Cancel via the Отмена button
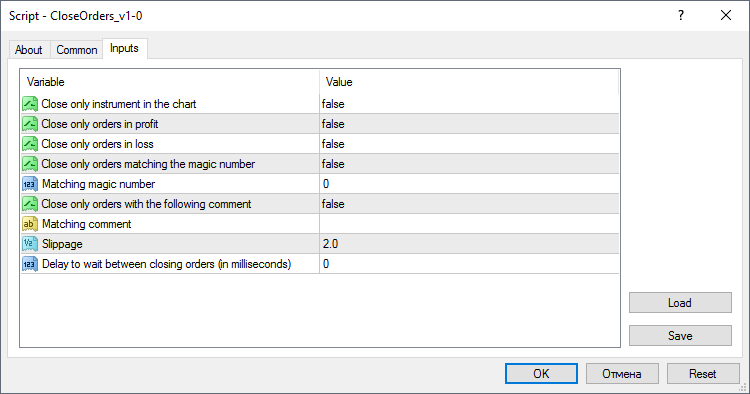 coord(622,373)
